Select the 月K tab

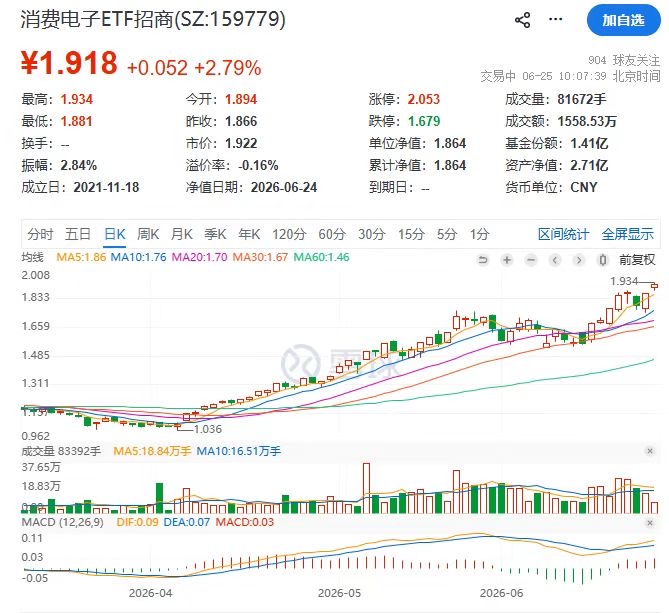(182, 234)
